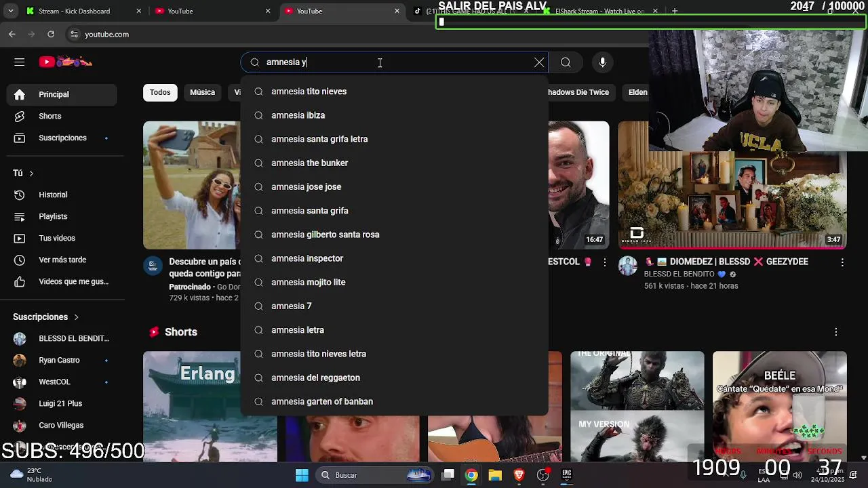This screenshot has height=488, width=868.
Task: Reload the current page
Action: click(51, 34)
